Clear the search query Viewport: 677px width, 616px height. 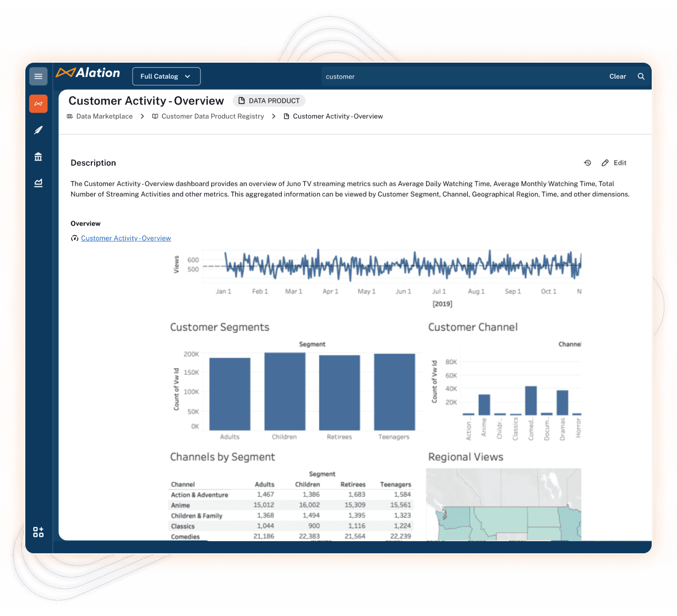click(617, 76)
